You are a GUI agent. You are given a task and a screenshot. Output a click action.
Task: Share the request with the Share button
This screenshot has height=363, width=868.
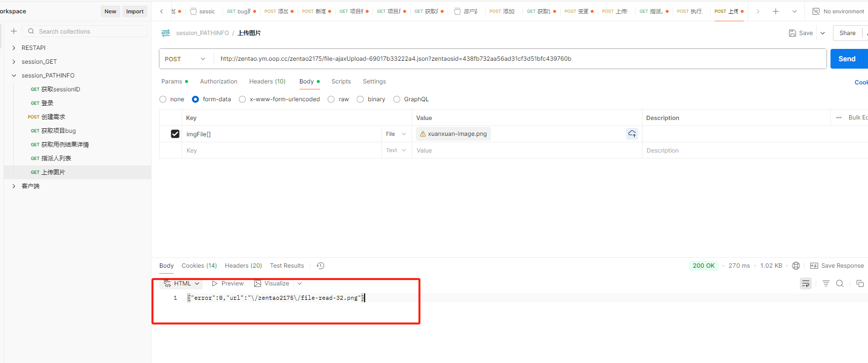[x=847, y=33]
